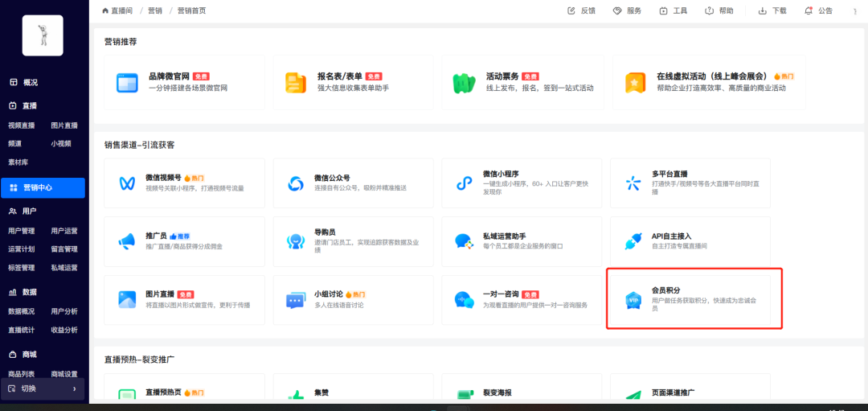868x411 pixels.
Task: Click the account avatar thumbnail
Action: [x=43, y=35]
